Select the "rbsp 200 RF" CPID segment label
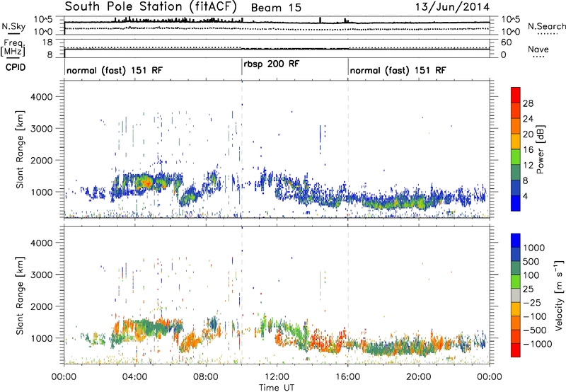 click(272, 64)
